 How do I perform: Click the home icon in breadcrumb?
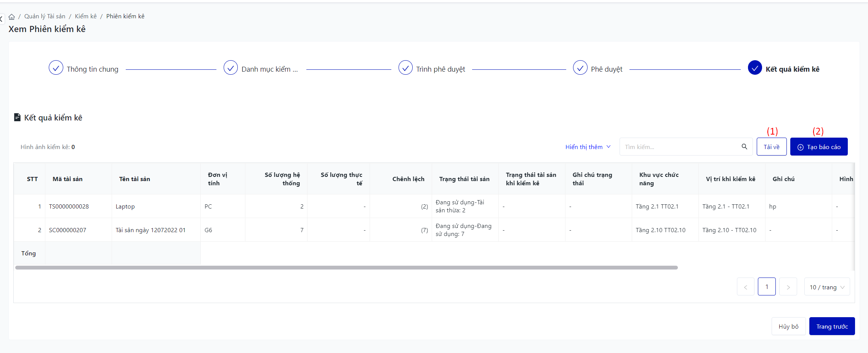pos(12,17)
